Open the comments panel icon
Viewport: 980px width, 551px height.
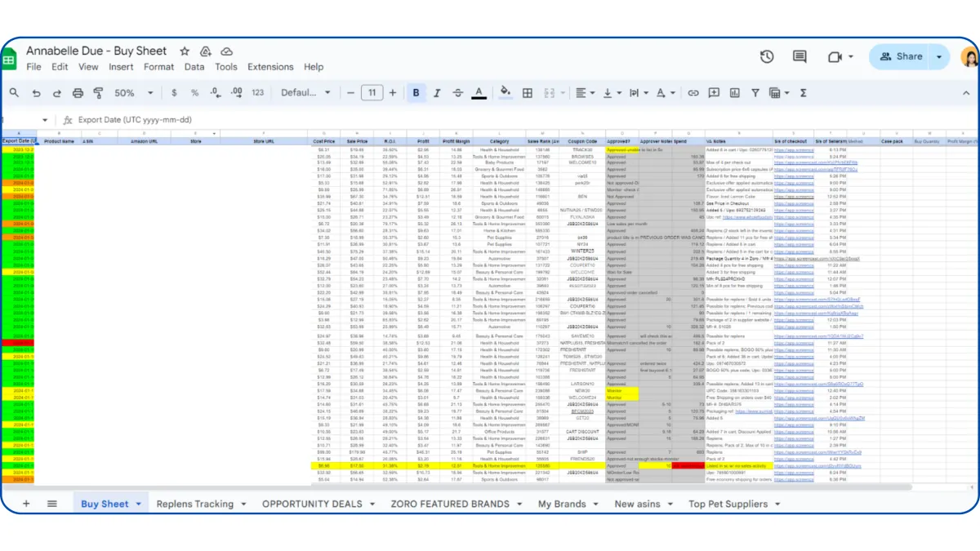tap(800, 56)
